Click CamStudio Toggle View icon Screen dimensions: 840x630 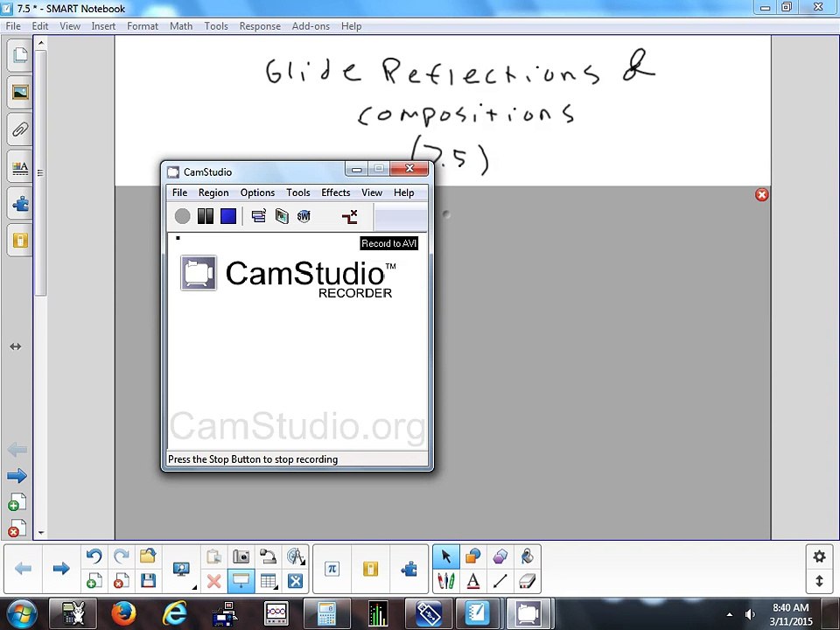coord(259,216)
